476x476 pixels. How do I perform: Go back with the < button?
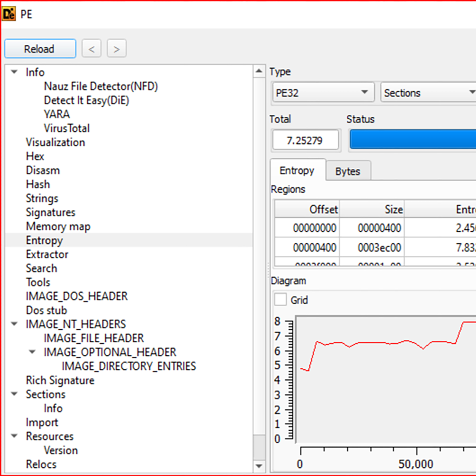click(91, 48)
